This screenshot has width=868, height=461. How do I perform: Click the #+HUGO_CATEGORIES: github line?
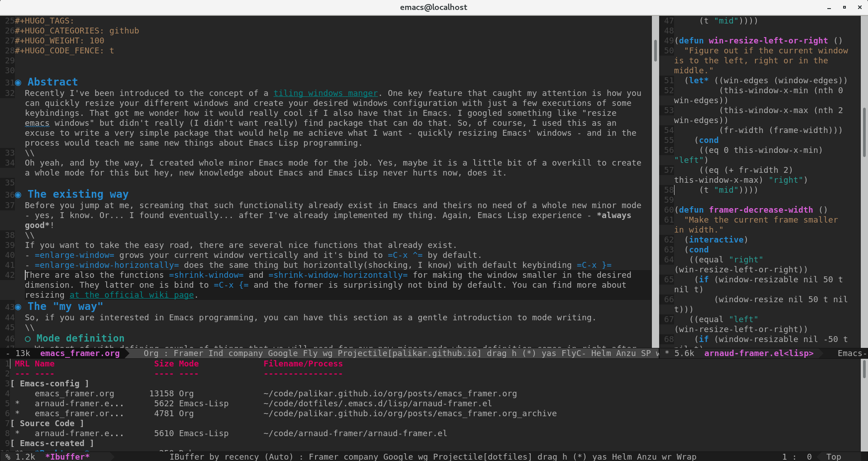coord(77,31)
